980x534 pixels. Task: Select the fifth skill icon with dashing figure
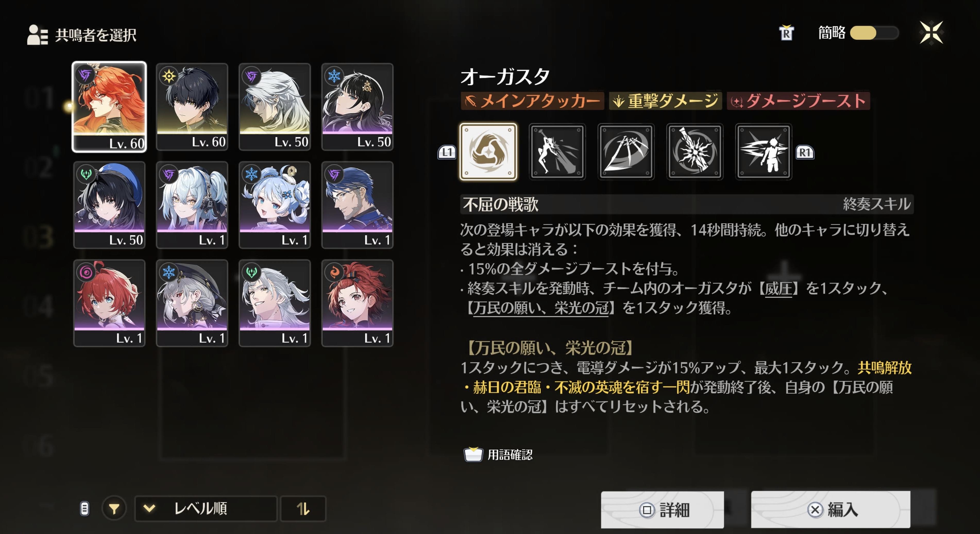[764, 151]
